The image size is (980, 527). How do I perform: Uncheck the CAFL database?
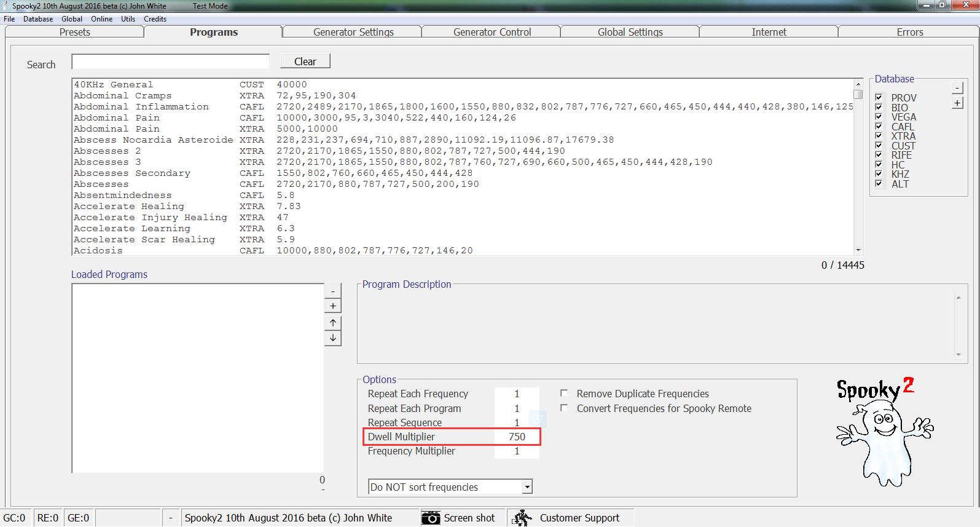[879, 127]
